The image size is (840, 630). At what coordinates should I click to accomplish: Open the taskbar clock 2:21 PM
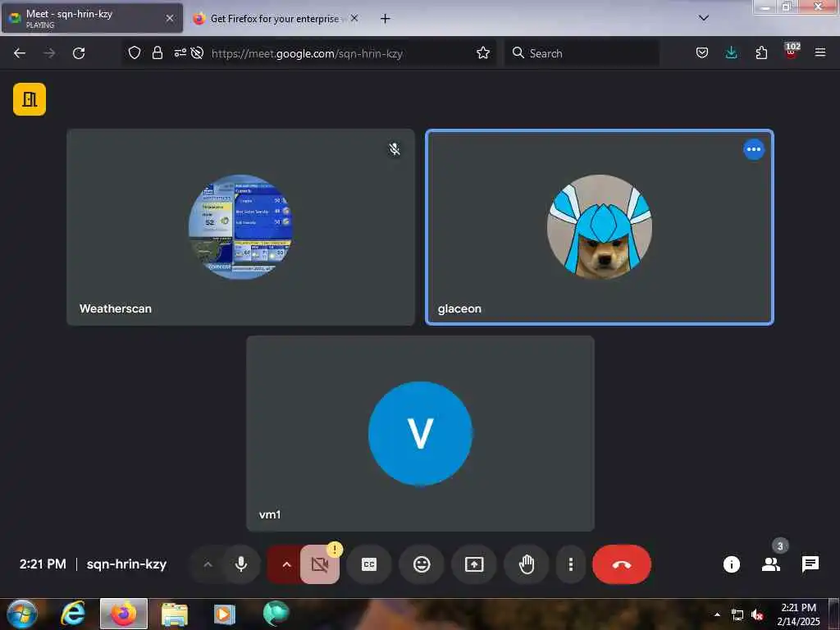(x=798, y=614)
